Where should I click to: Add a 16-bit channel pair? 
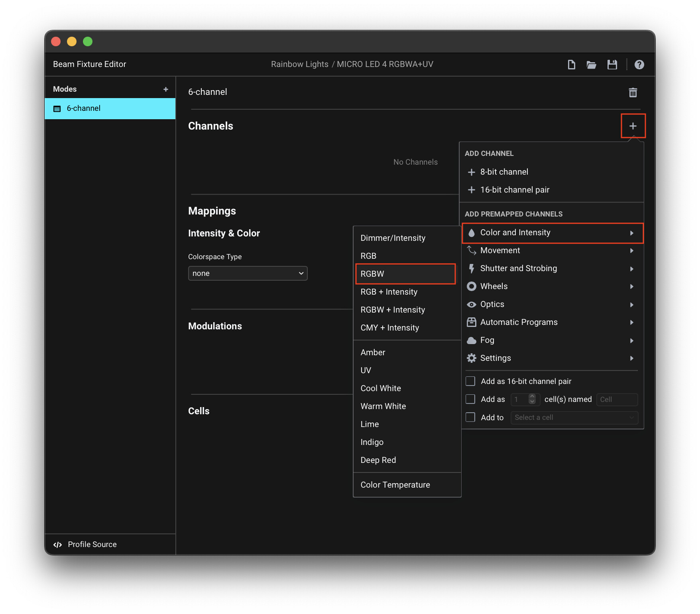[x=514, y=190]
